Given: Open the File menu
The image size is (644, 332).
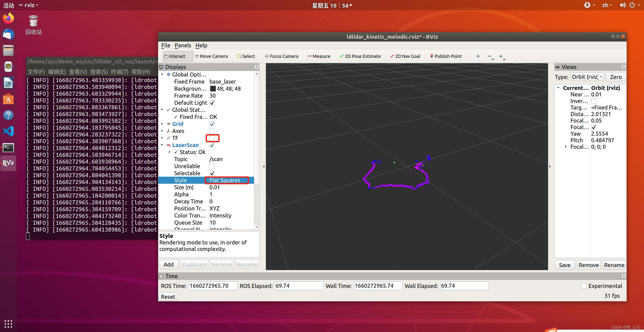Looking at the screenshot, I should (165, 45).
